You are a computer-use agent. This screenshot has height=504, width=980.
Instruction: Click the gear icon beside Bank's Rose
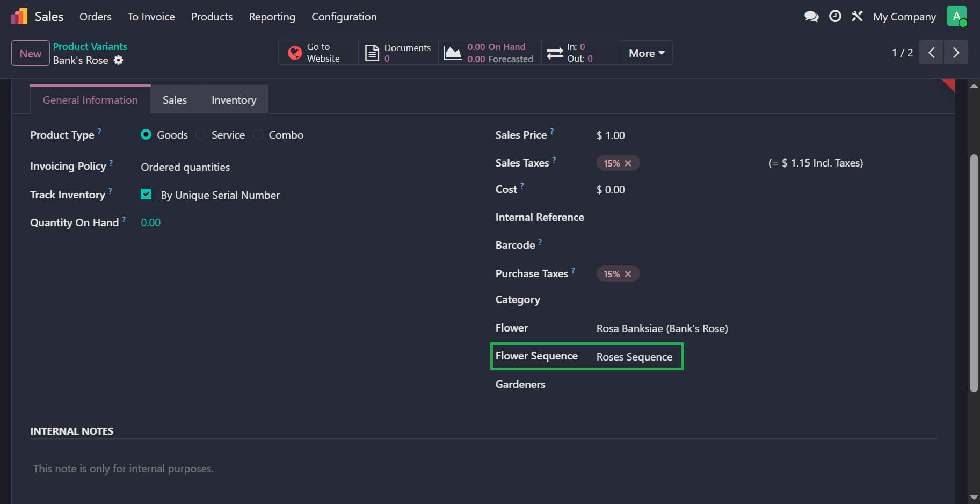119,60
